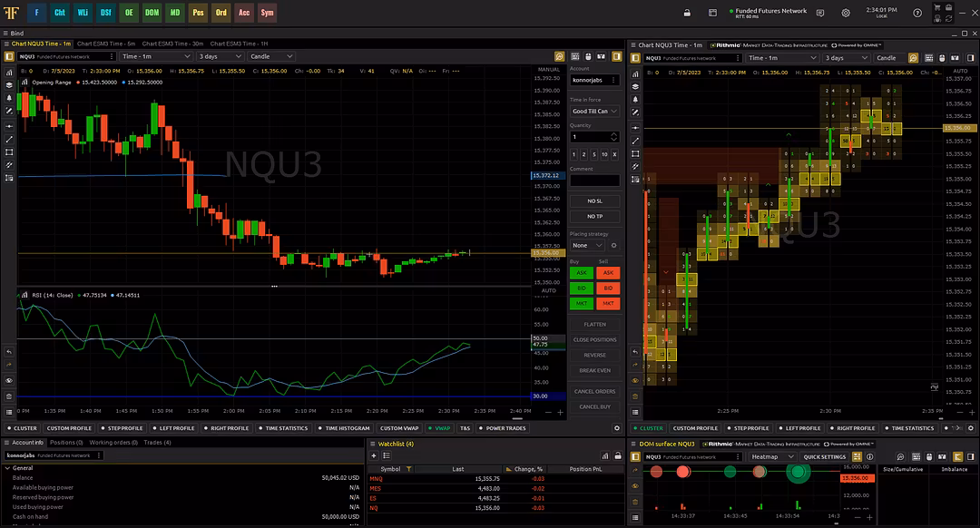Click the eye icon on left chart toolbar
980x528 pixels.
[8, 380]
